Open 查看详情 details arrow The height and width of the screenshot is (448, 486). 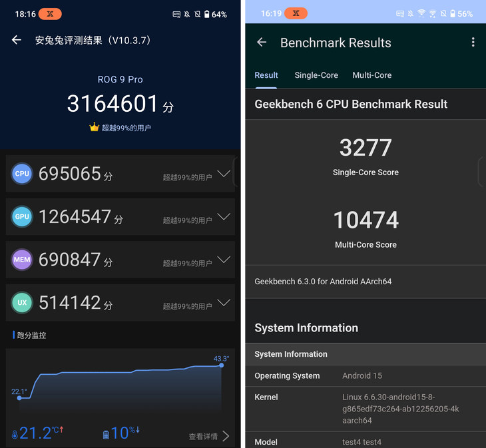click(x=226, y=436)
